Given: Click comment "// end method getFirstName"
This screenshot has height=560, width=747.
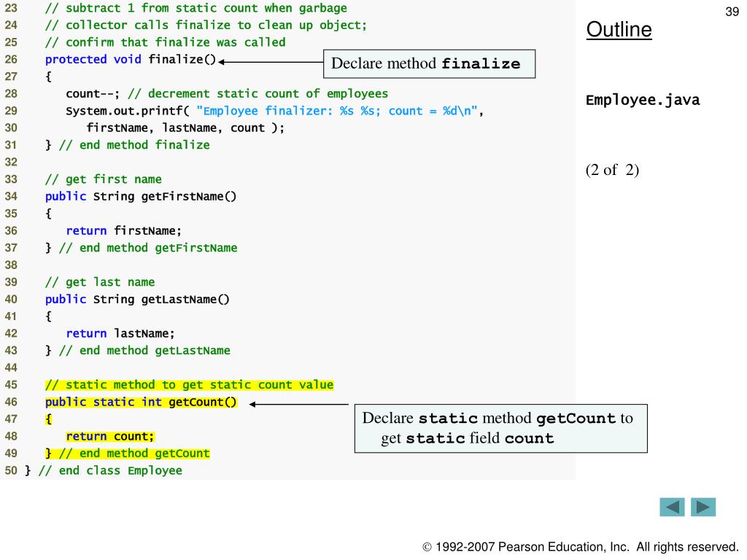Looking at the screenshot, I should (147, 248).
